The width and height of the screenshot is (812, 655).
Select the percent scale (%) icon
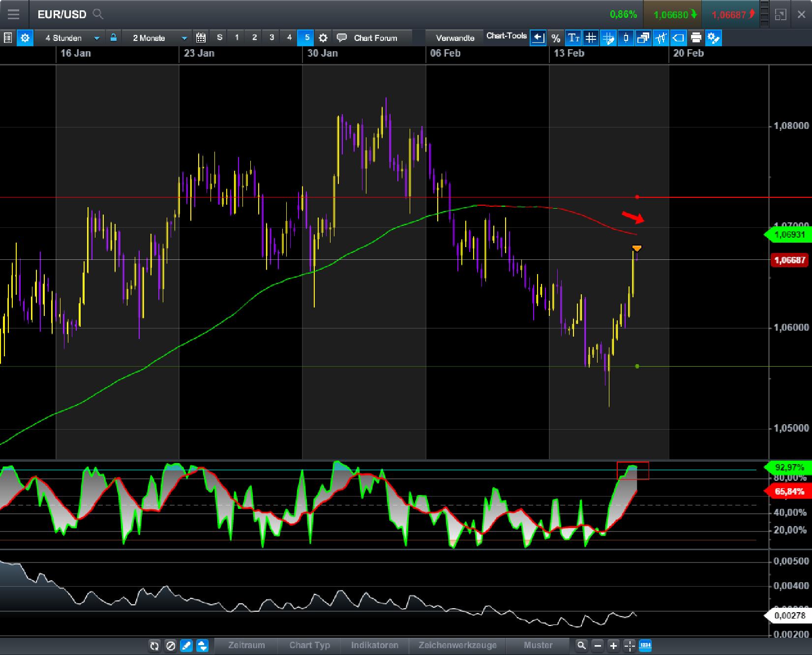pos(556,37)
